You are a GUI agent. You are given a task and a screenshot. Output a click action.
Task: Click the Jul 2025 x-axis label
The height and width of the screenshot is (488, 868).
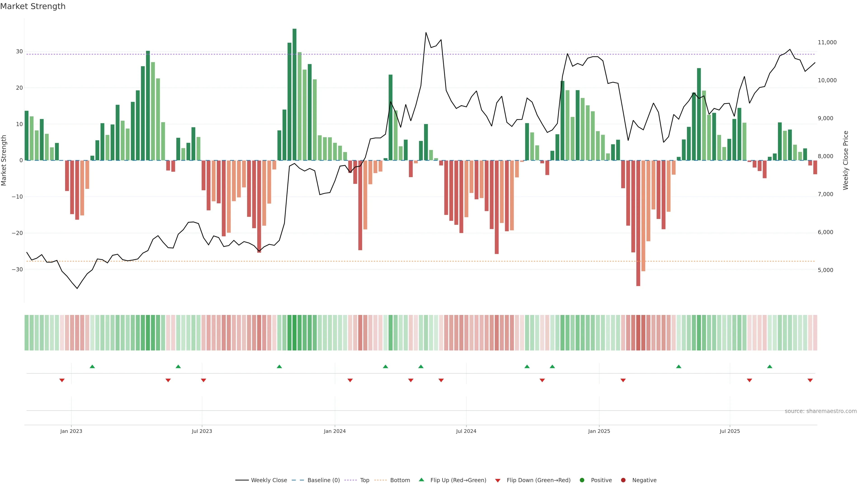coord(729,431)
